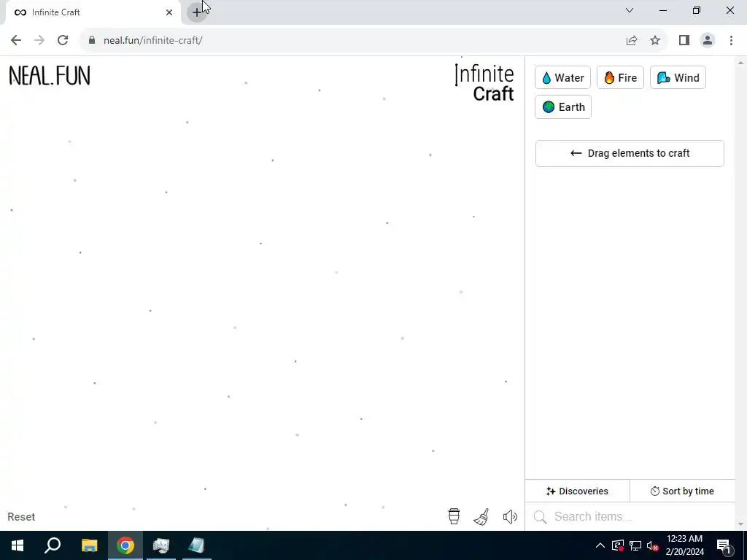Open File Explorer from taskbar
Viewport: 747px width, 560px height.
tap(89, 545)
